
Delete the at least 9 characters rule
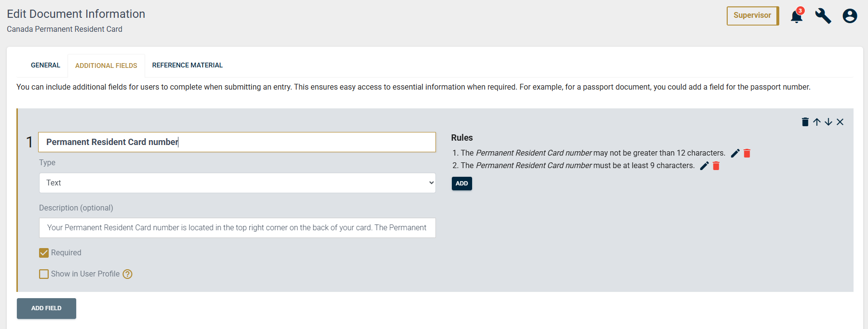(x=716, y=166)
